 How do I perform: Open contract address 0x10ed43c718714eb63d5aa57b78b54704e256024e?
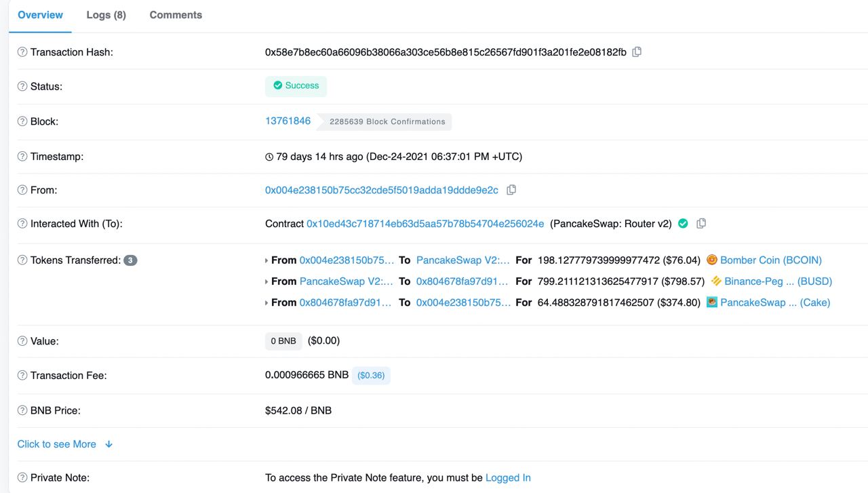[x=425, y=223]
